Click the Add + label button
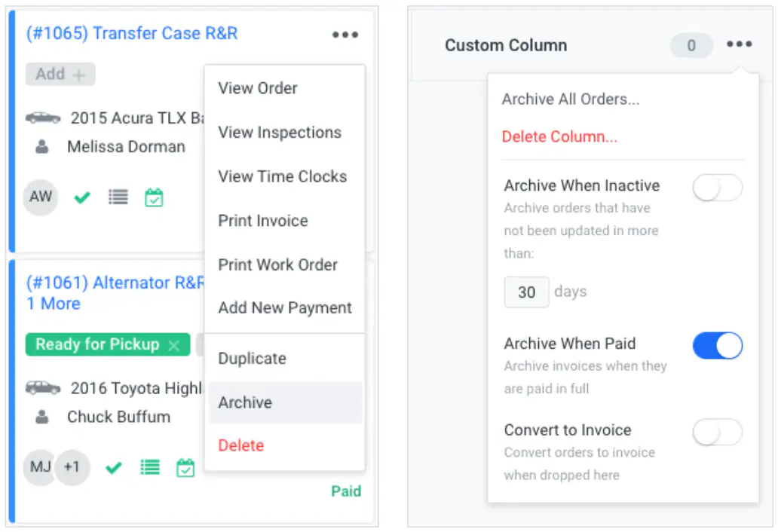778x532 pixels. (60, 75)
